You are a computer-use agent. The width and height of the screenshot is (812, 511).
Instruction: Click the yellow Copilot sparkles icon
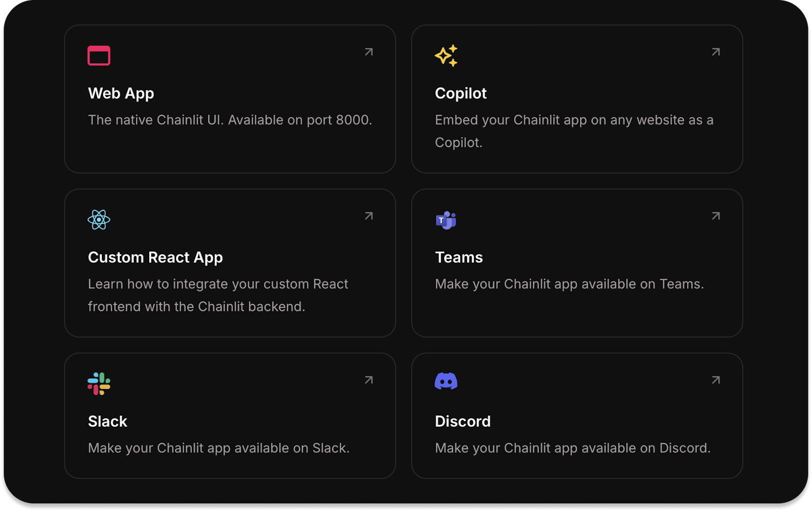point(446,56)
